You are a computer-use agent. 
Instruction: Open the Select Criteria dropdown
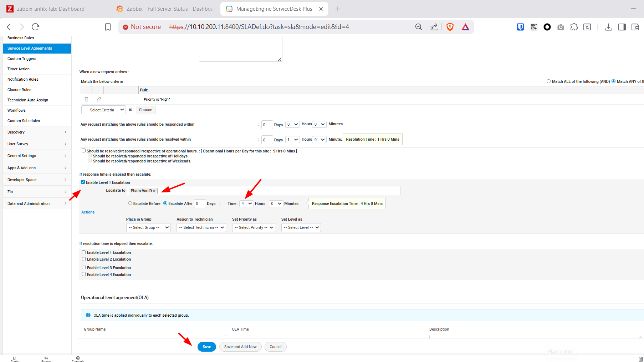[103, 110]
